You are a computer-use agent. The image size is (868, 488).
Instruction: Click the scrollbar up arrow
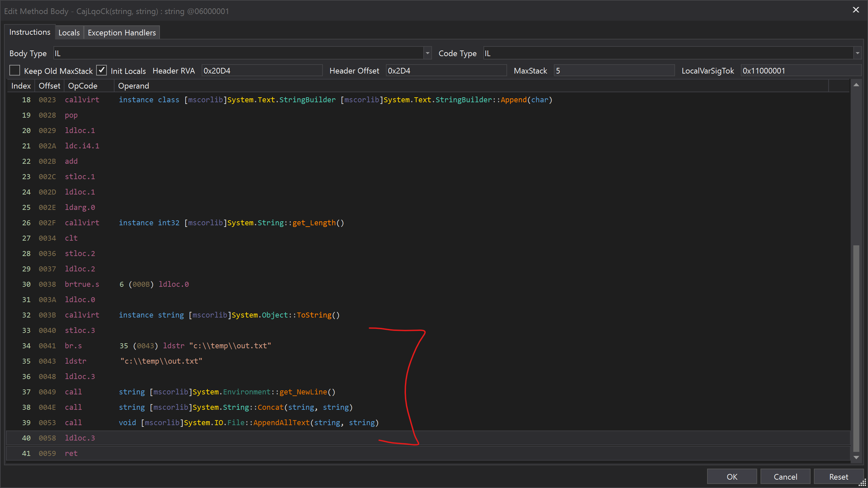coord(856,85)
